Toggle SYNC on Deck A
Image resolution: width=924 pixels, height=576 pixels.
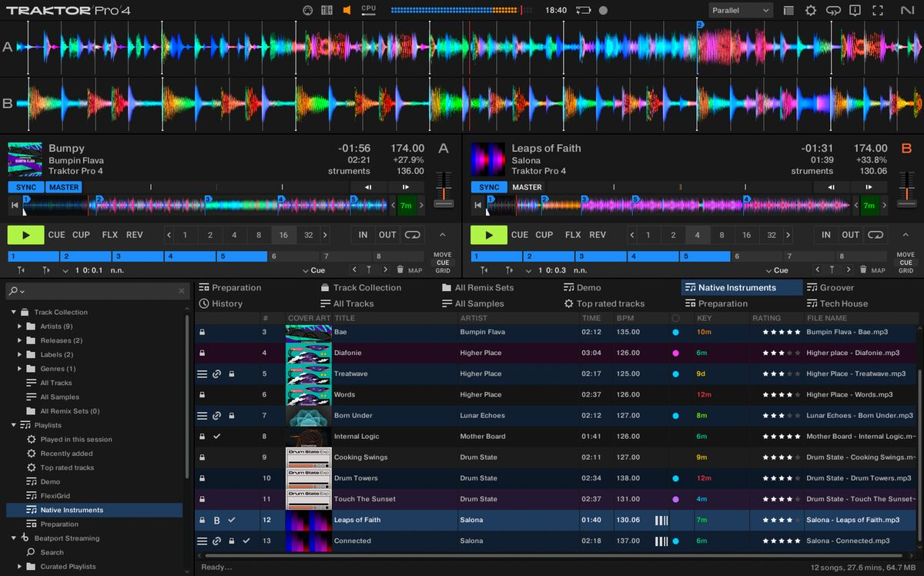[25, 187]
